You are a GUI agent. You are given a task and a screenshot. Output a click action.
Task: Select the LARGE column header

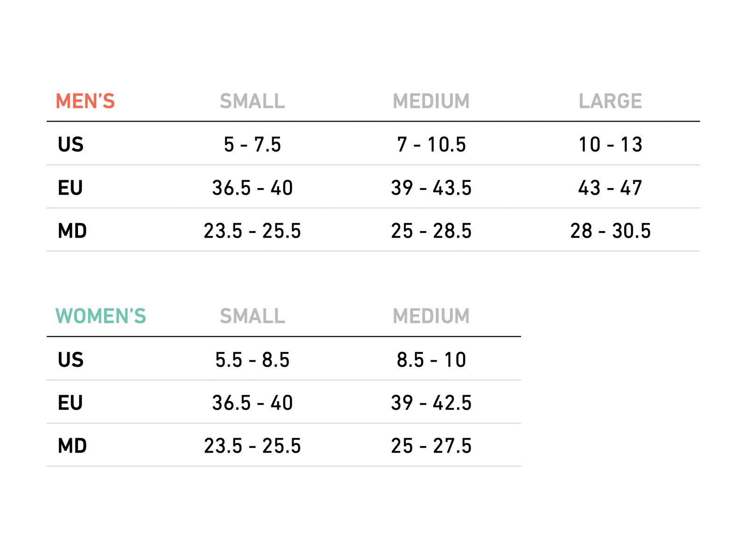click(x=610, y=101)
